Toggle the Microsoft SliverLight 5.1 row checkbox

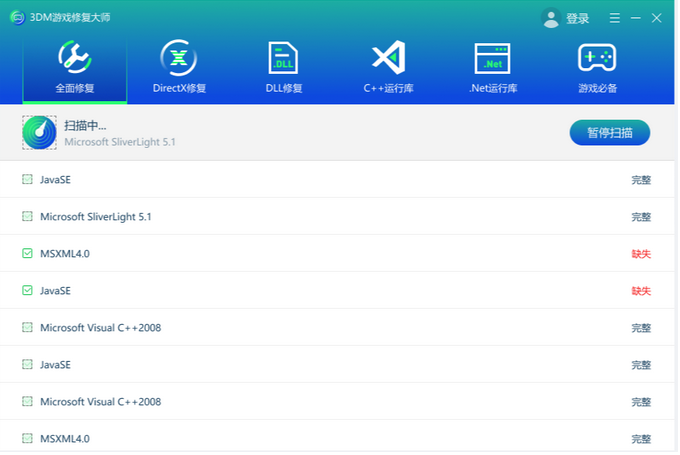tap(27, 217)
